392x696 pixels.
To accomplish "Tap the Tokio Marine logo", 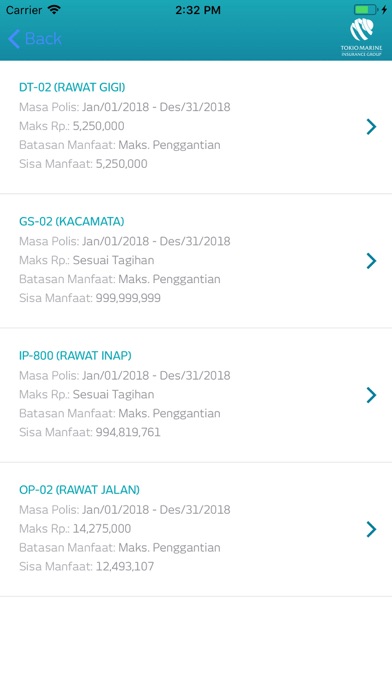I will click(x=361, y=37).
